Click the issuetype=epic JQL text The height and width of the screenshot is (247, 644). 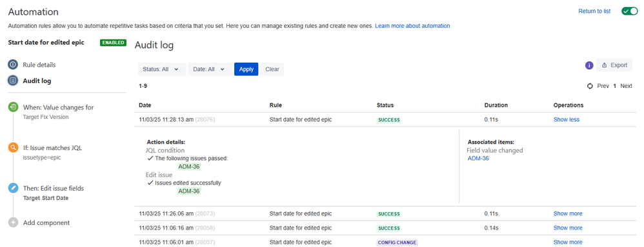coord(42,158)
